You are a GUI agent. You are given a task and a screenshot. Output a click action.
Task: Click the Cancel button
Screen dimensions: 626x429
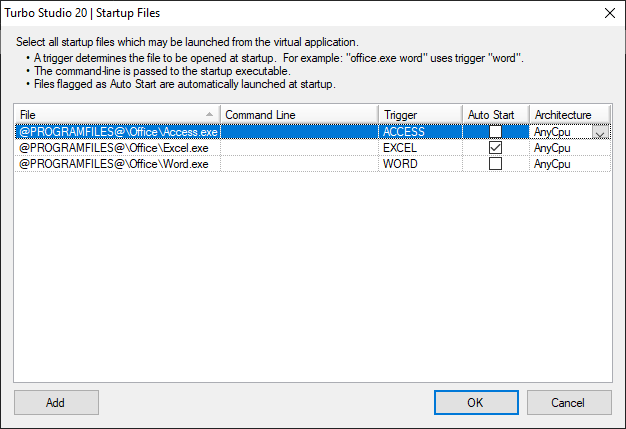[x=568, y=402]
